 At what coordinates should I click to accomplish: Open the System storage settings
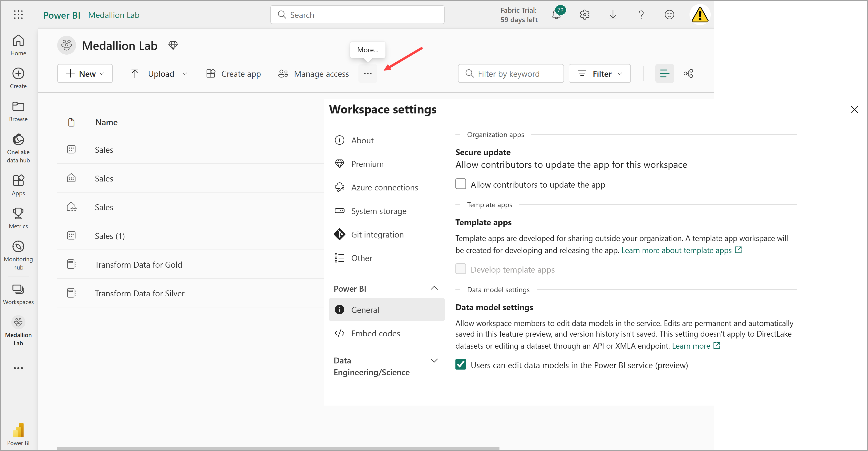tap(378, 211)
